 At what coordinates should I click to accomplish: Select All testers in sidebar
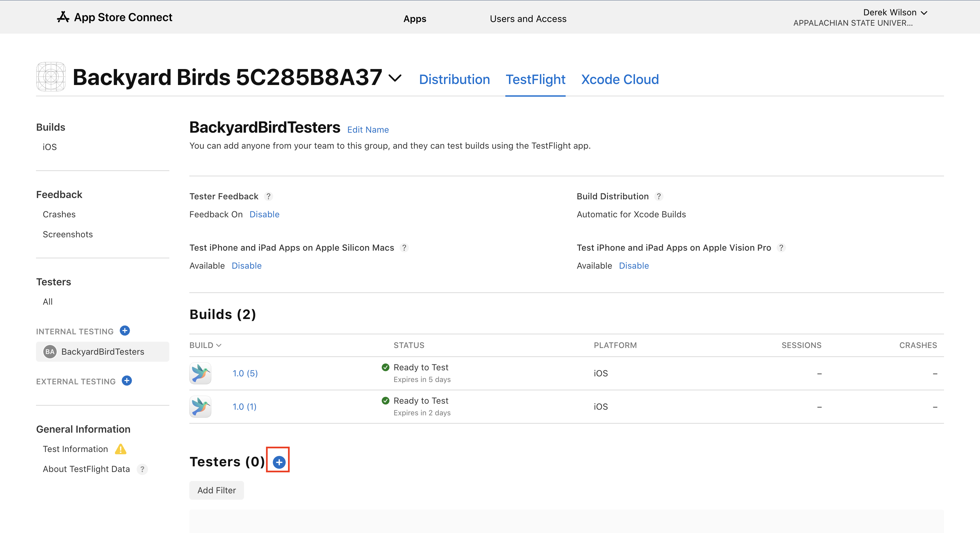[x=48, y=302]
